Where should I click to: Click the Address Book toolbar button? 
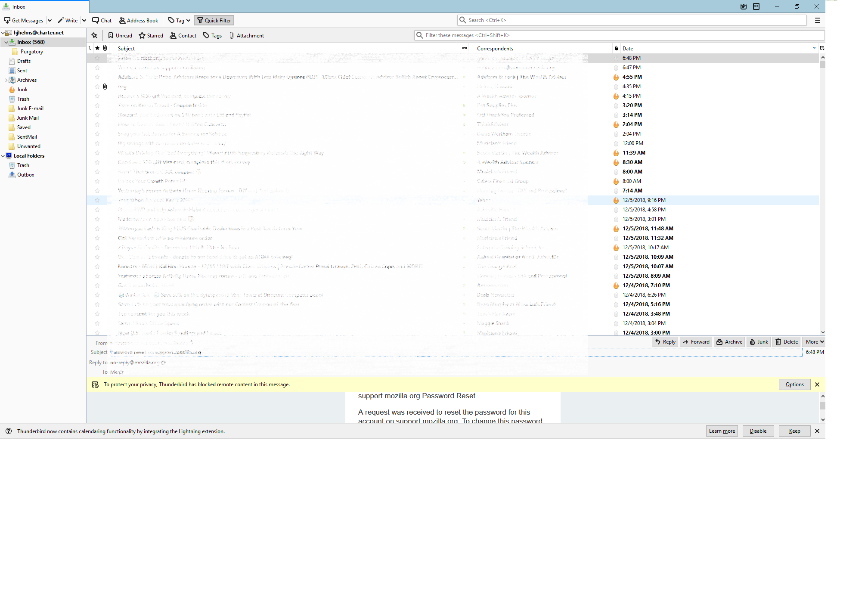138,20
